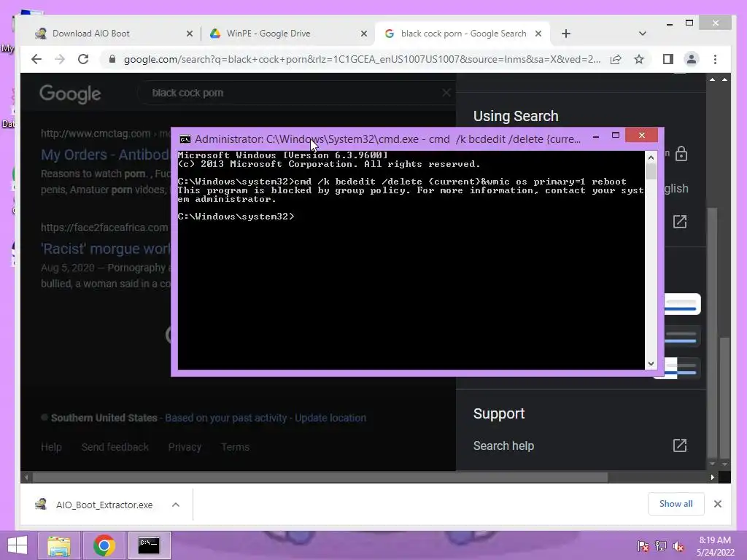The width and height of the screenshot is (747, 560).
Task: Clear the search box with X
Action: coord(446,93)
